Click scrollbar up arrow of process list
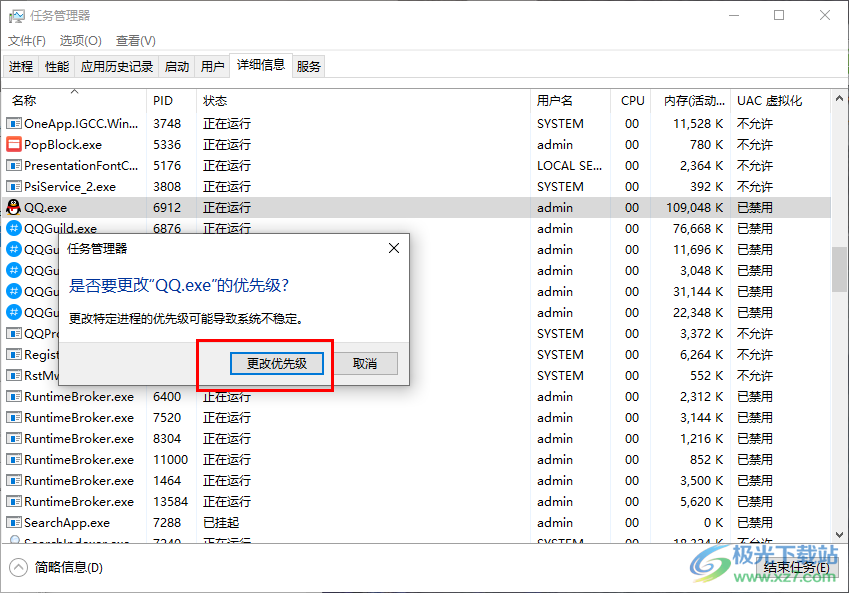The height and width of the screenshot is (593, 849). pos(839,99)
